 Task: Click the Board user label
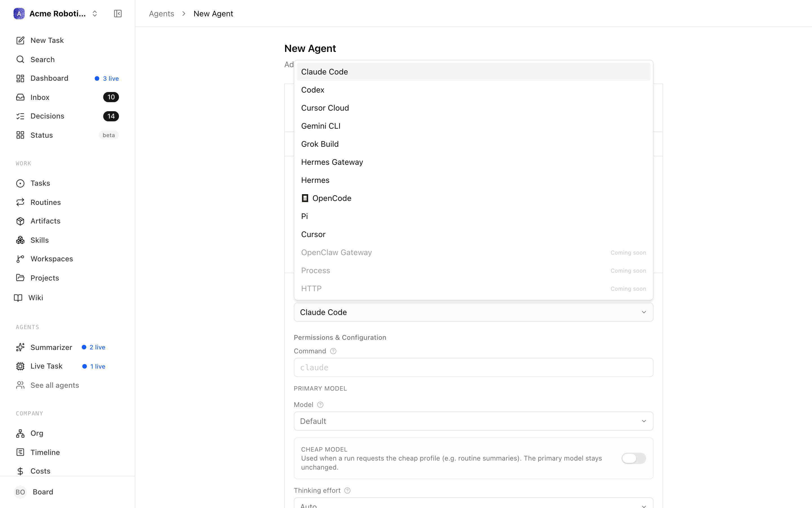pyautogui.click(x=43, y=492)
